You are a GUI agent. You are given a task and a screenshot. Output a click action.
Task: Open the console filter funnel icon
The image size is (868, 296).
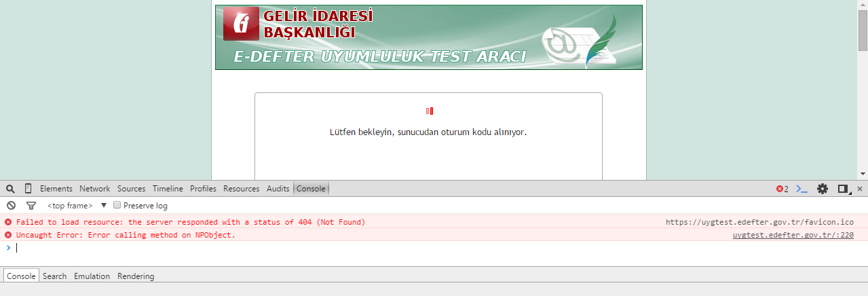click(31, 206)
